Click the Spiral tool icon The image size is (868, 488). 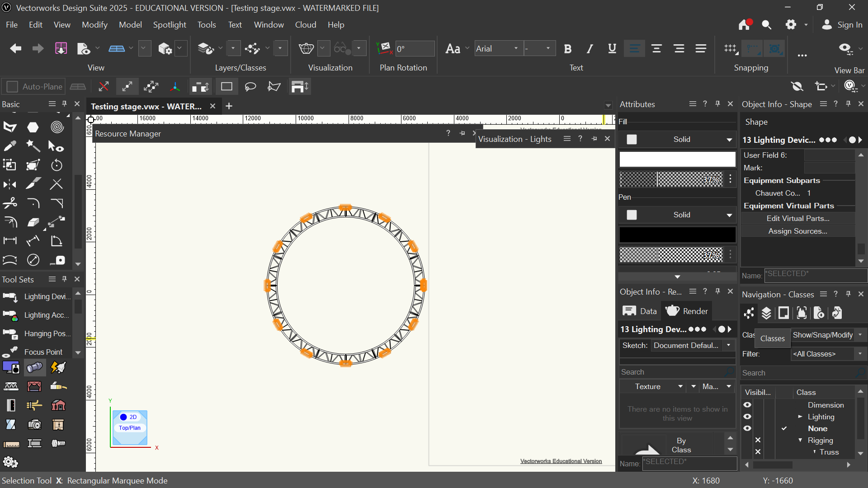pyautogui.click(x=57, y=127)
